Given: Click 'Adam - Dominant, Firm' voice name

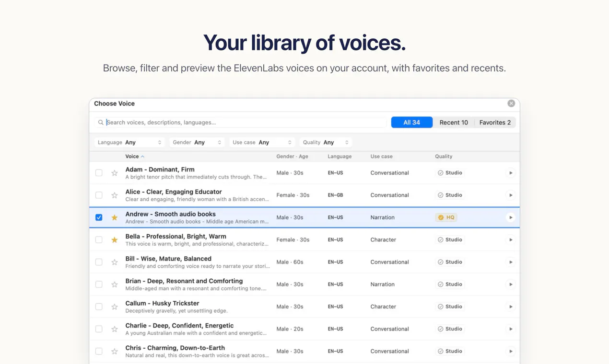Looking at the screenshot, I should click(x=160, y=170).
